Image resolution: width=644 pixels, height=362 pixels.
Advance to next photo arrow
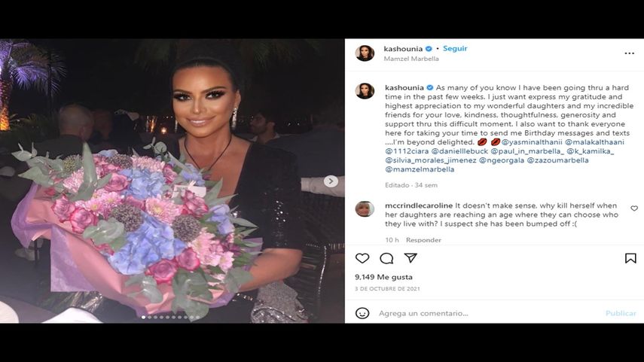[x=331, y=181]
